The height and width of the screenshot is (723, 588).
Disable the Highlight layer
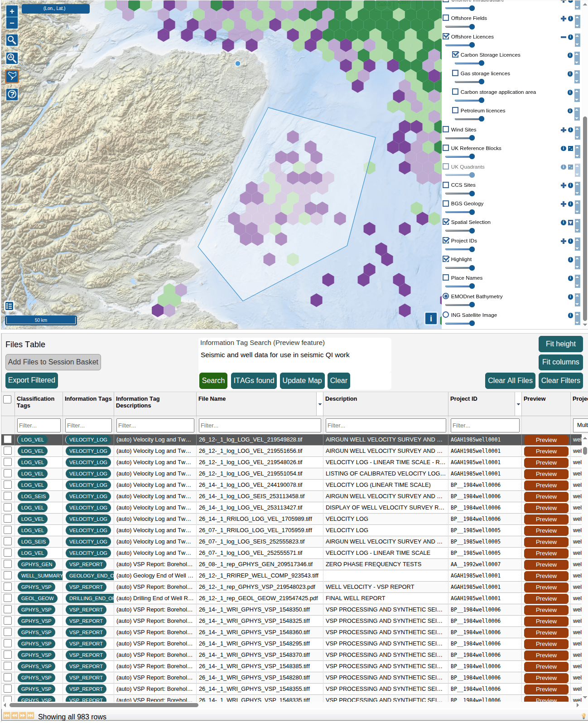446,259
